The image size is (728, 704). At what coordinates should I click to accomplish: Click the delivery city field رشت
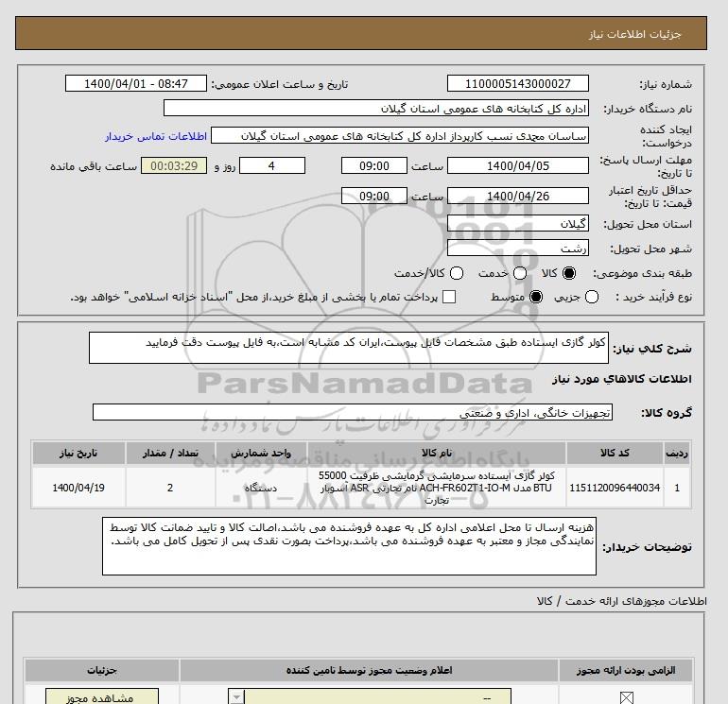click(x=516, y=249)
